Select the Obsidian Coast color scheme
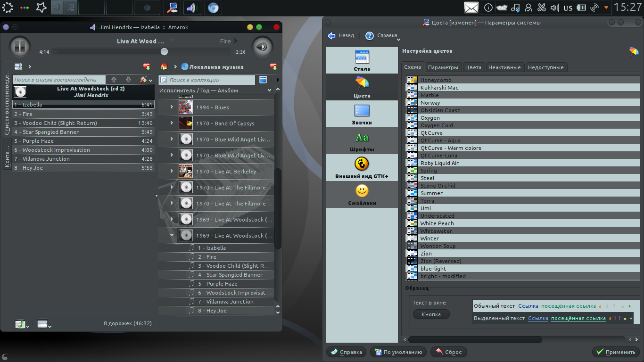 coord(523,110)
